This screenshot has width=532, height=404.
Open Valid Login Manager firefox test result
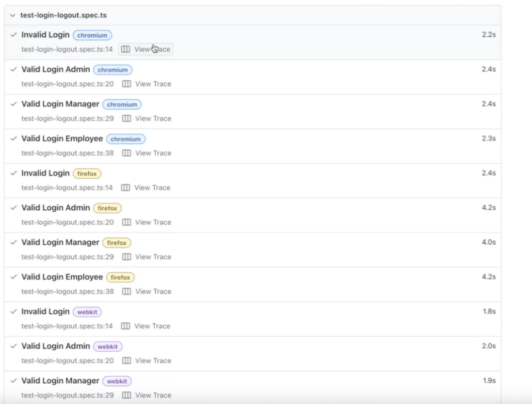(60, 242)
